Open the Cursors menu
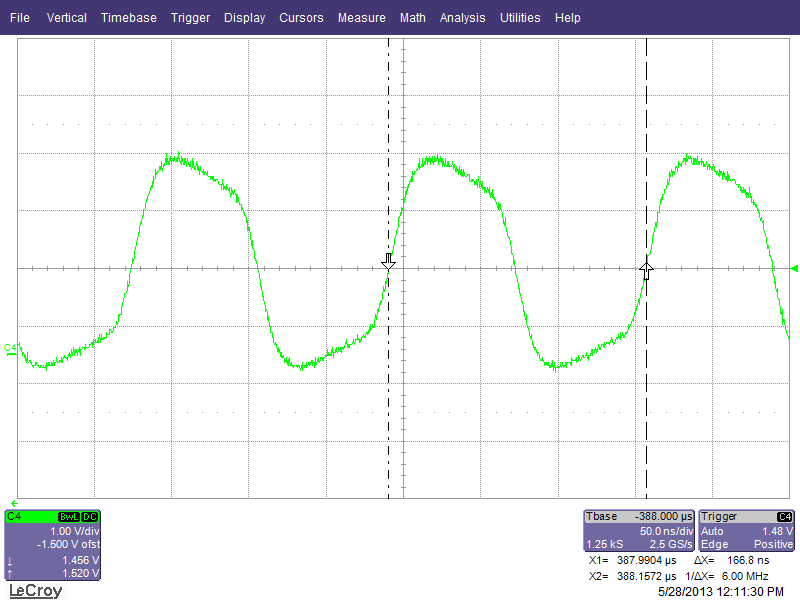This screenshot has width=800, height=600. pos(301,18)
